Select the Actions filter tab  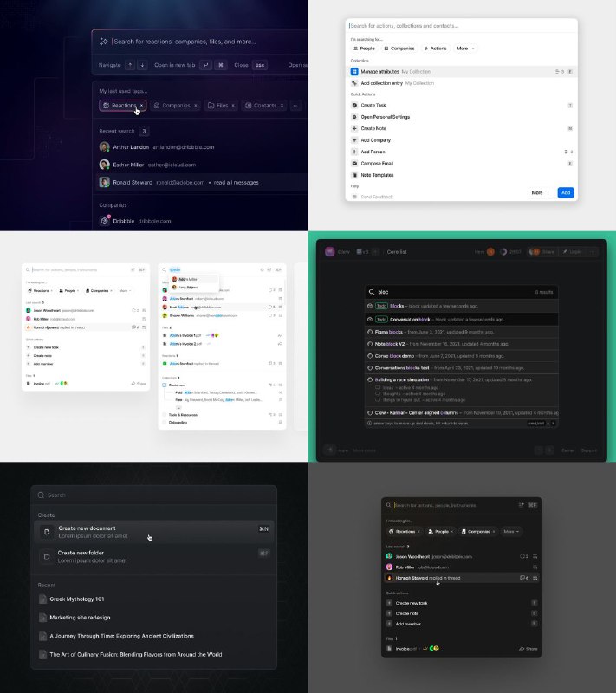pos(435,49)
